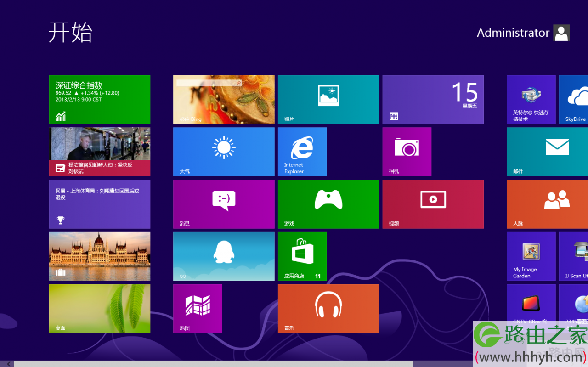This screenshot has height=367, width=588.
Task: Open the Mail (邮件) tile
Action: tap(547, 152)
